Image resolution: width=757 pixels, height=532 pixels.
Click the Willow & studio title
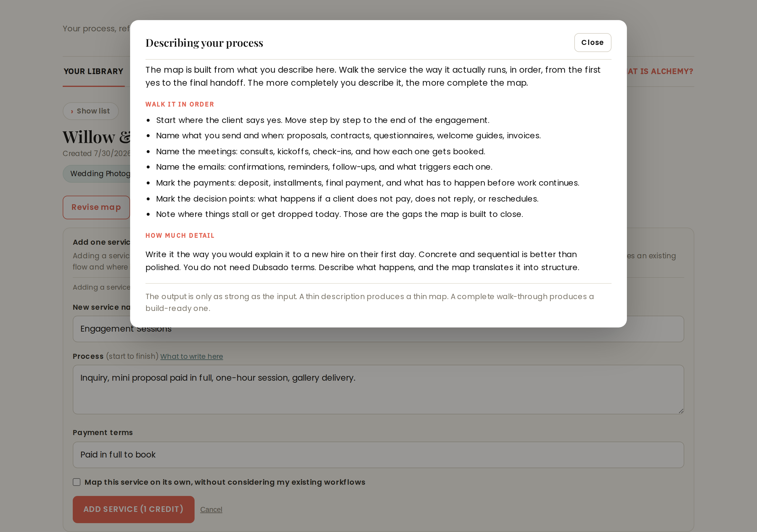(x=97, y=137)
